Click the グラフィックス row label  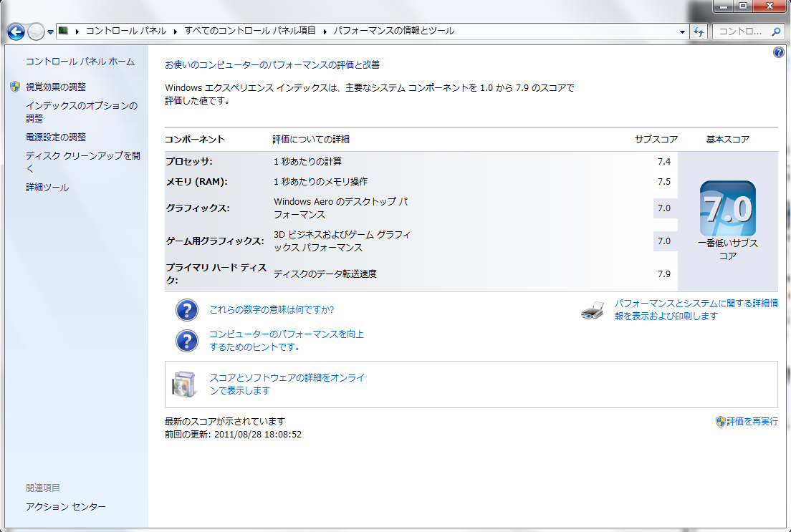click(198, 208)
